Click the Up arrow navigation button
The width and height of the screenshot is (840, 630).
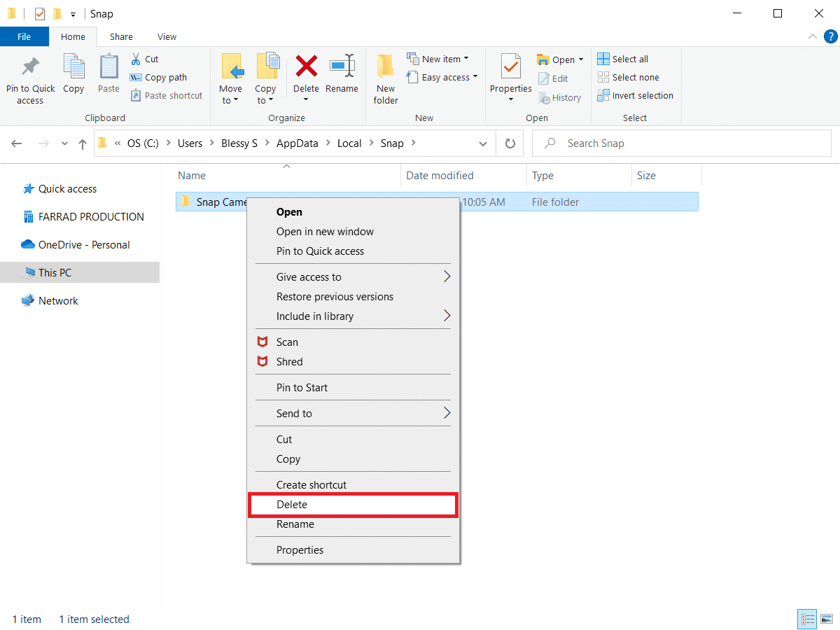pyautogui.click(x=83, y=143)
